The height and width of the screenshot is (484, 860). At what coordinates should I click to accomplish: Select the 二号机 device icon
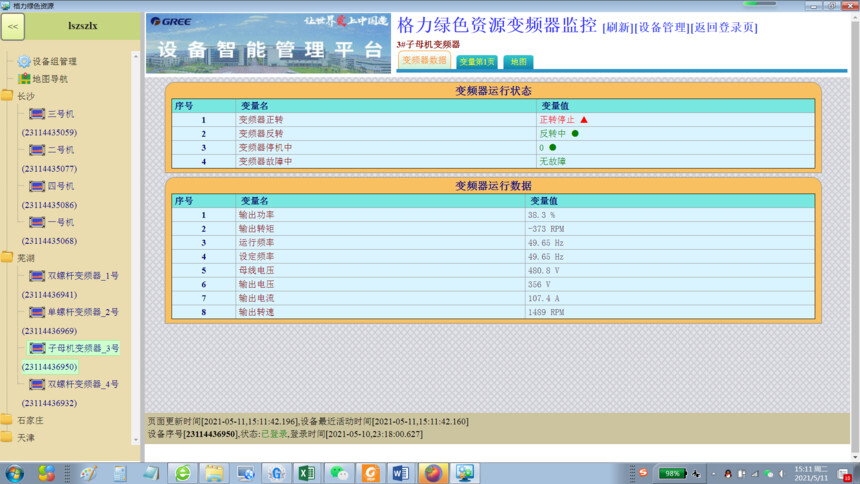37,150
